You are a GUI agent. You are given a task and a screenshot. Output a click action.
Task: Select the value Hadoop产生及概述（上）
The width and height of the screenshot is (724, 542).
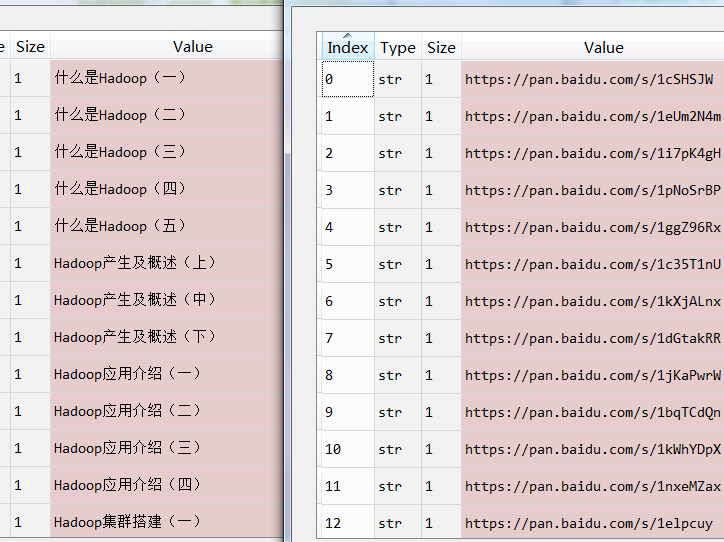point(166,263)
